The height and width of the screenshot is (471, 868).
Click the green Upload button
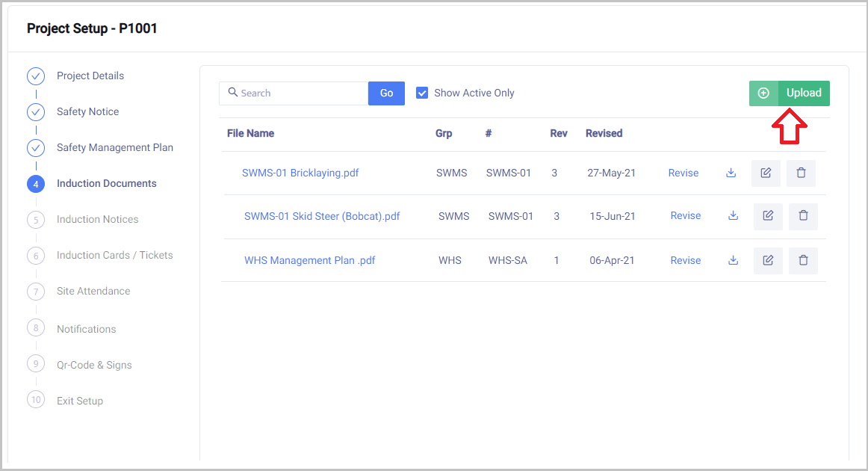(x=790, y=93)
